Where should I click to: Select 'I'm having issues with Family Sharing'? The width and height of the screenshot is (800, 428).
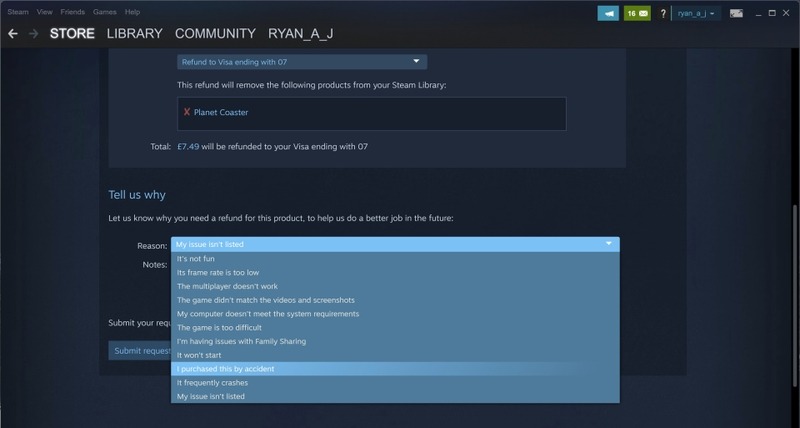click(x=395, y=341)
